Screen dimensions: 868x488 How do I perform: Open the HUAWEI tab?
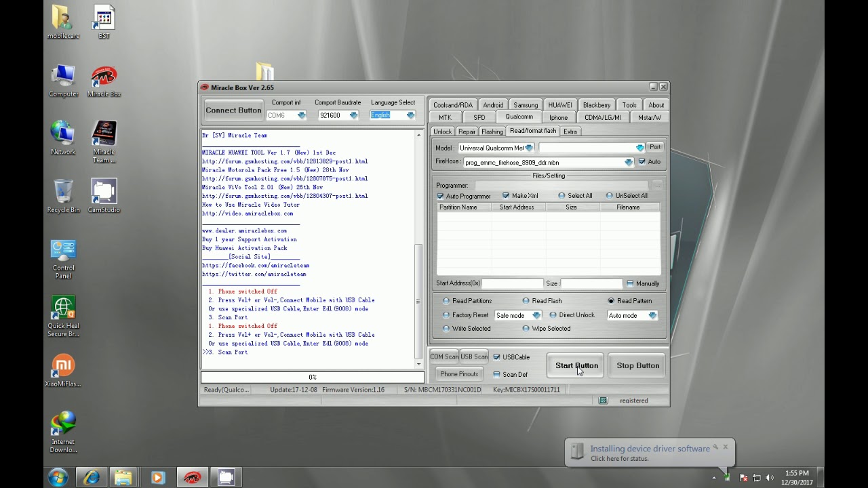(560, 105)
